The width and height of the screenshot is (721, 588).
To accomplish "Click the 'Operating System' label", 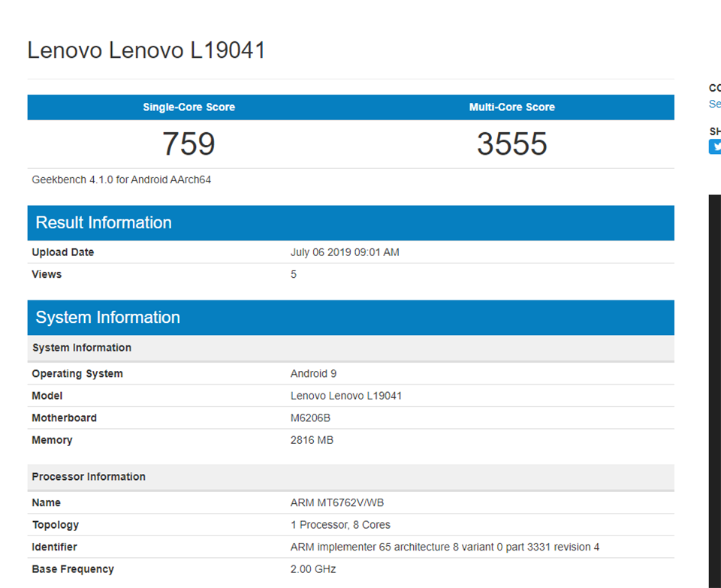I will coord(77,374).
